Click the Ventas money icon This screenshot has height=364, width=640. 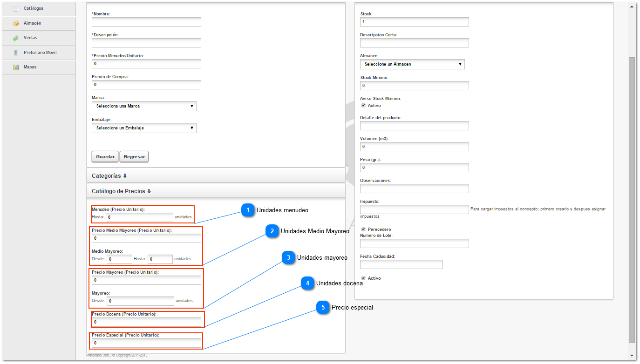click(x=15, y=38)
